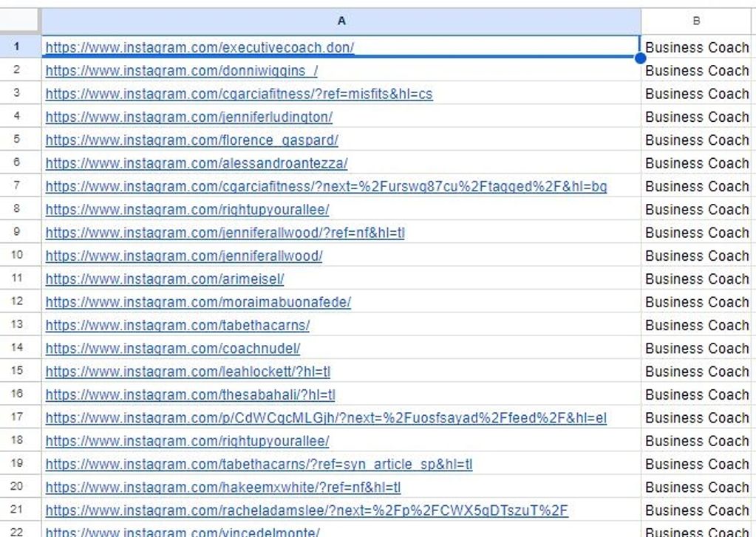756x537 pixels.
Task: Open plain jenniferallwood link in row 10
Action: click(184, 256)
